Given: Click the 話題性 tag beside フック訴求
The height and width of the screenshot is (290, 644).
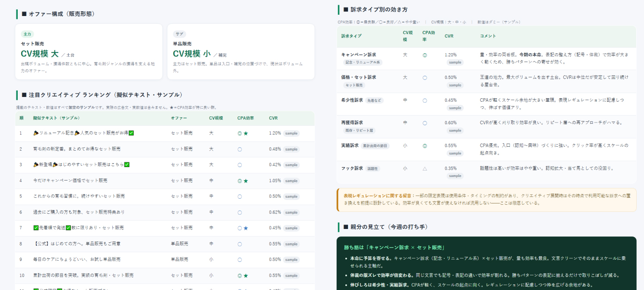Looking at the screenshot, I should coord(373,168).
